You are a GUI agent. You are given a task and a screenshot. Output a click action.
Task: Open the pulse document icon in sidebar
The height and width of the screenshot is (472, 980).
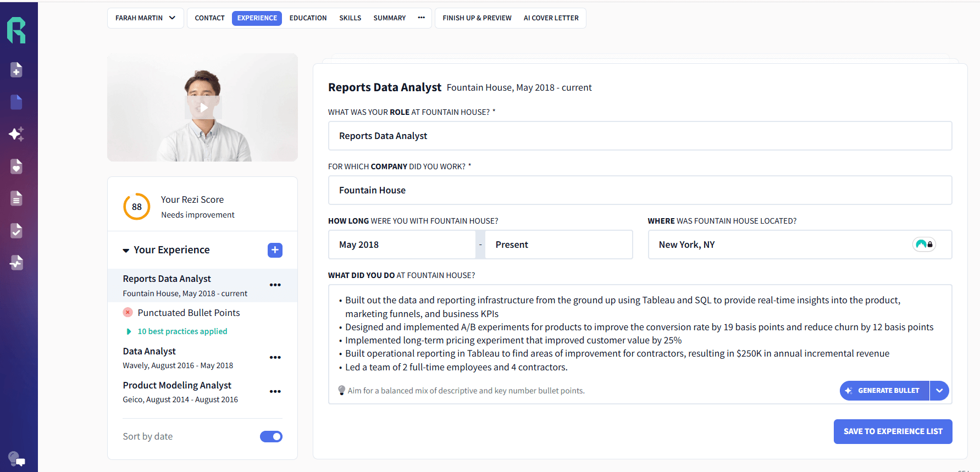pyautogui.click(x=16, y=263)
